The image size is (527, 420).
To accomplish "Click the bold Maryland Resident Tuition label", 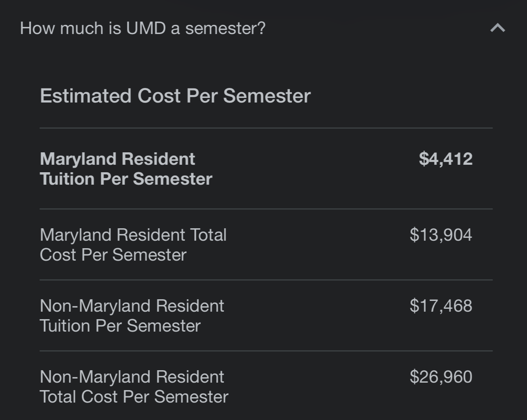I will point(126,169).
